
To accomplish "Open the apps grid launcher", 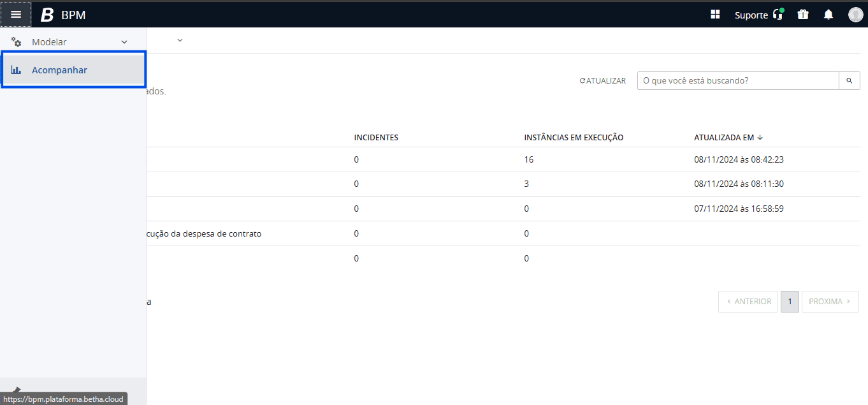I will click(715, 15).
